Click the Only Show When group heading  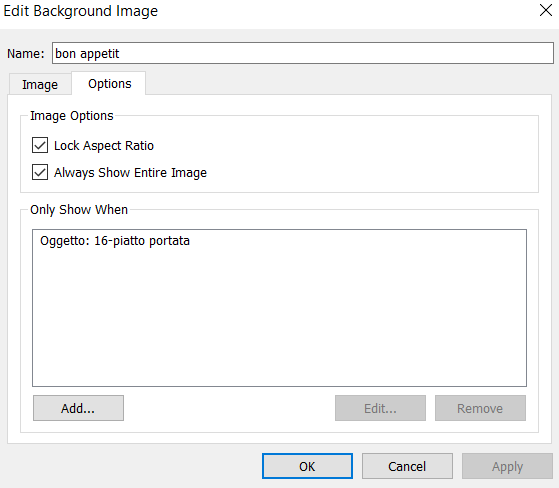point(79,210)
